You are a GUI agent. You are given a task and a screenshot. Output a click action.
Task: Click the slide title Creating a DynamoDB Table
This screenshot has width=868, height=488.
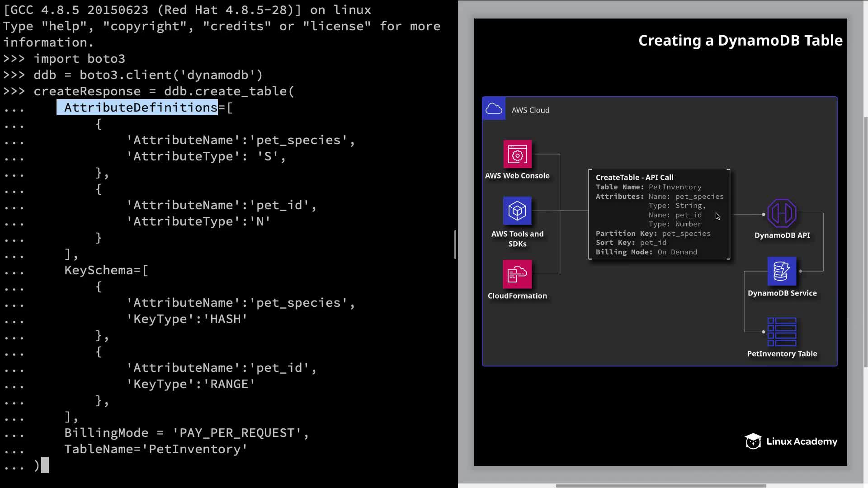tap(740, 41)
